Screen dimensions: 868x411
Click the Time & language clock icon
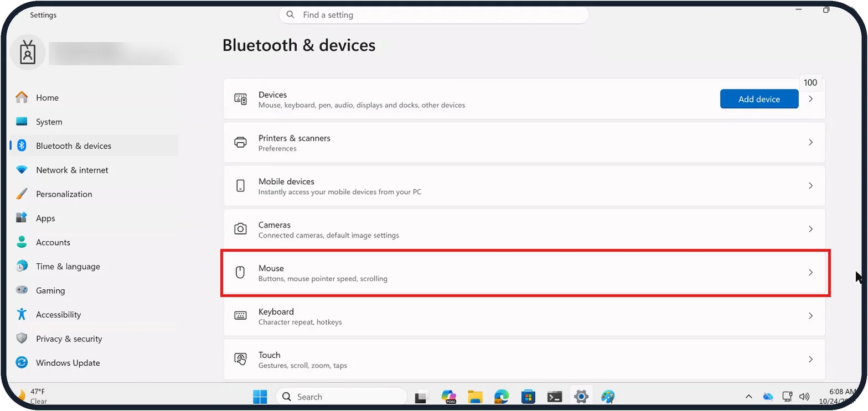click(22, 266)
